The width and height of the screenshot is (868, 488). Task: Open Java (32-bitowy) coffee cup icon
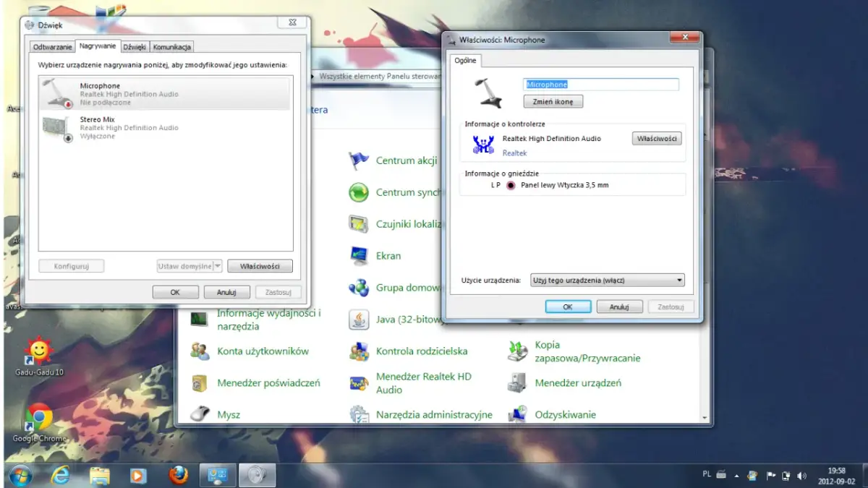coord(359,320)
